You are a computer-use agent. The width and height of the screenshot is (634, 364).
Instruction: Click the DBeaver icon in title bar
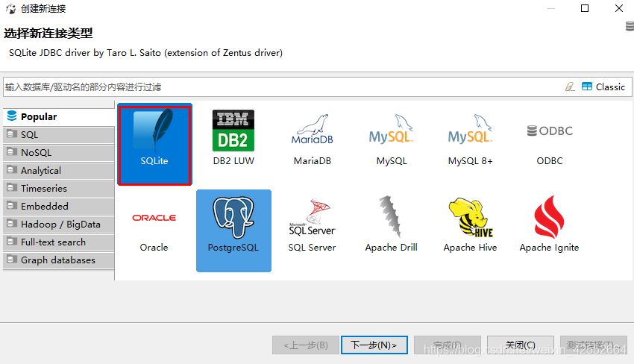10,8
